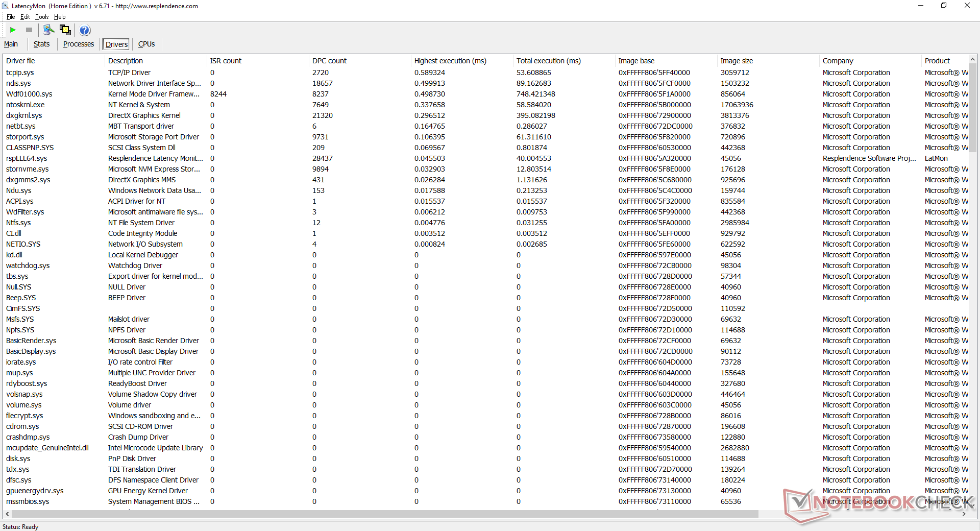Sort by Total execution (ms) column header

click(x=564, y=61)
